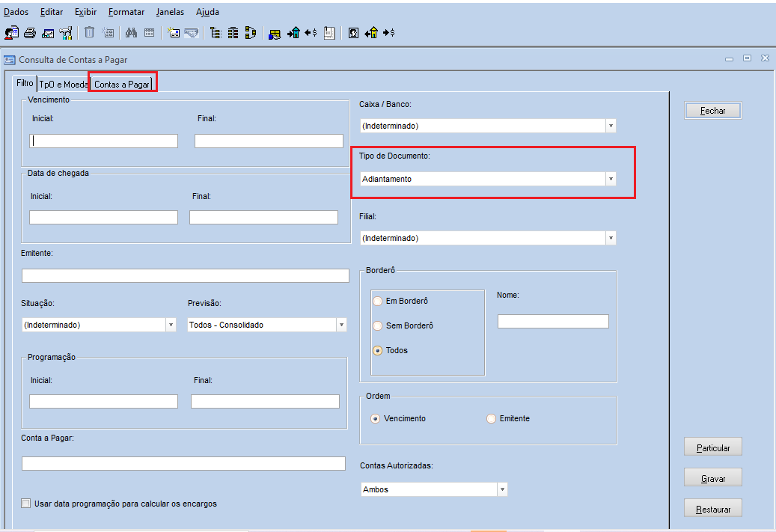This screenshot has width=776, height=532.
Task: Click the Emitente text field
Action: click(186, 275)
